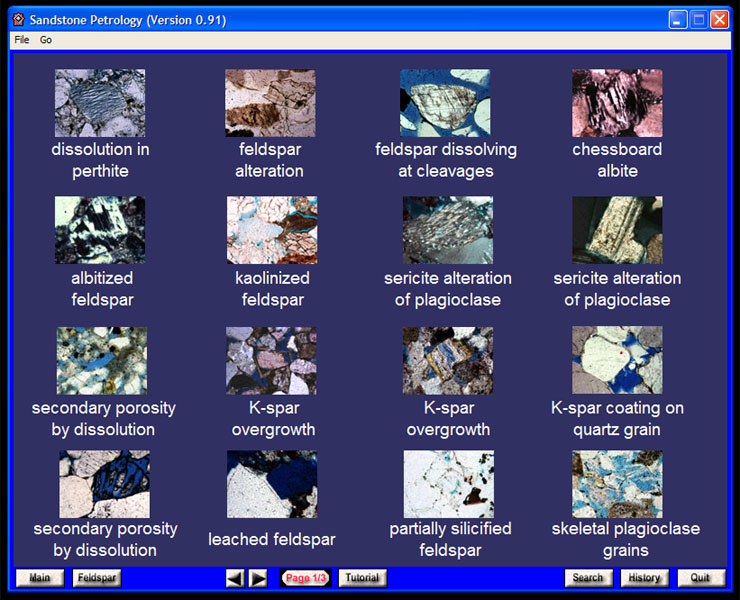View the chessboard albite thumbnail

617,103
